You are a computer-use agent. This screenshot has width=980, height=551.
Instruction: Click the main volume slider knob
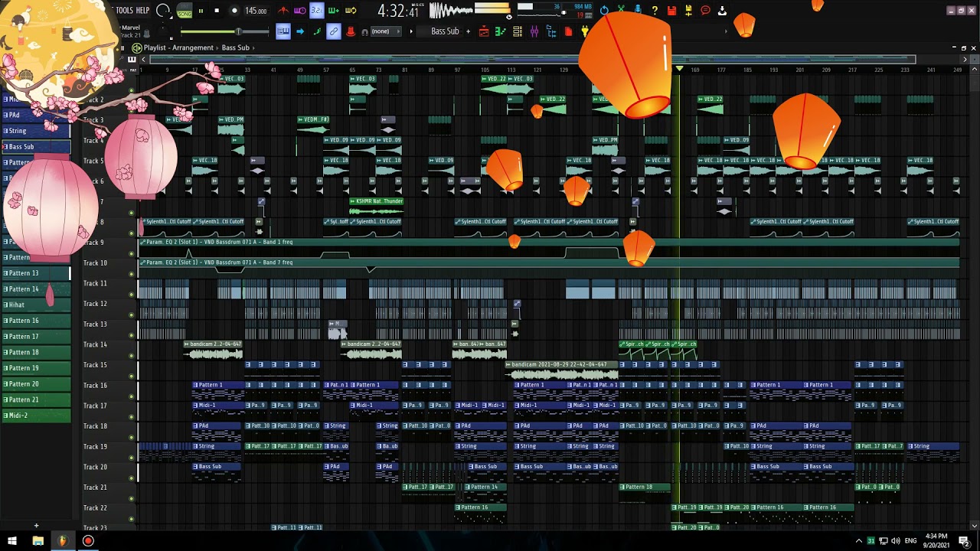click(x=238, y=31)
